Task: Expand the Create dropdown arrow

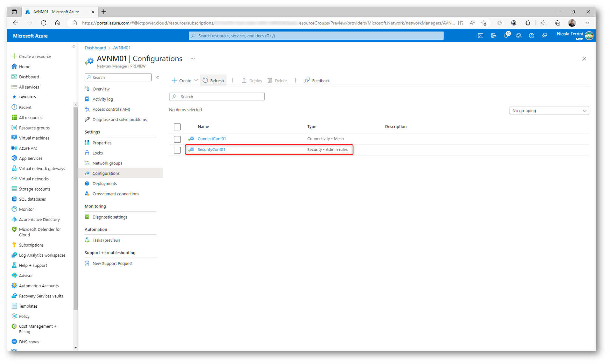Action: [195, 80]
